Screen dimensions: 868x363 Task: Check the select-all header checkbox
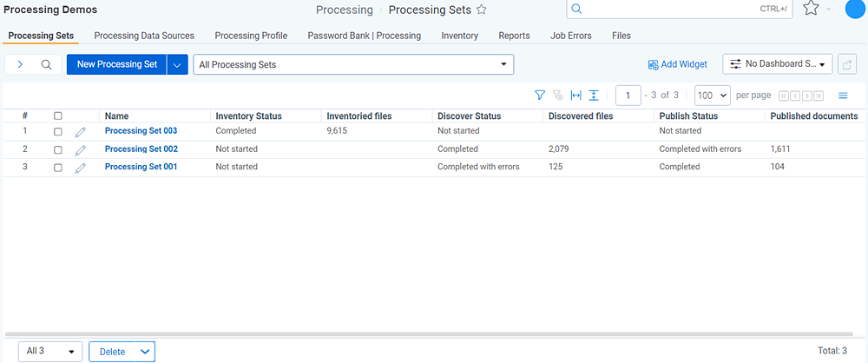click(57, 116)
